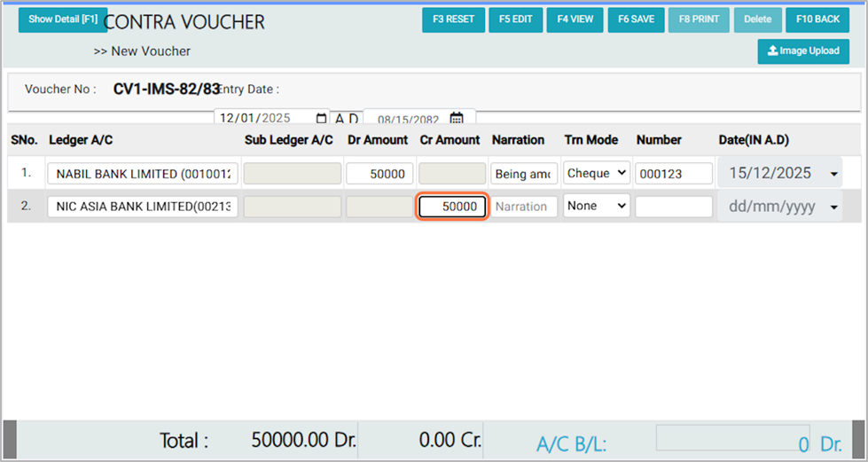Screen dimensions: 868x462
Task: Open voucher with F4 VIEW button
Action: [x=575, y=20]
